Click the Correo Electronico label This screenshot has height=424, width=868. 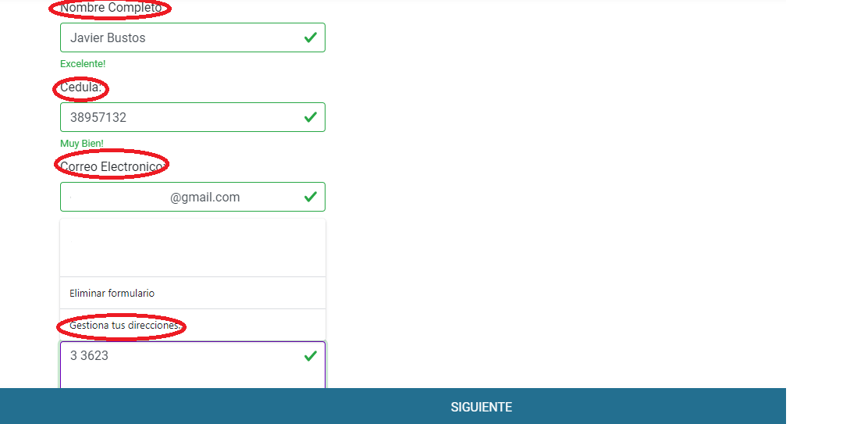[112, 166]
